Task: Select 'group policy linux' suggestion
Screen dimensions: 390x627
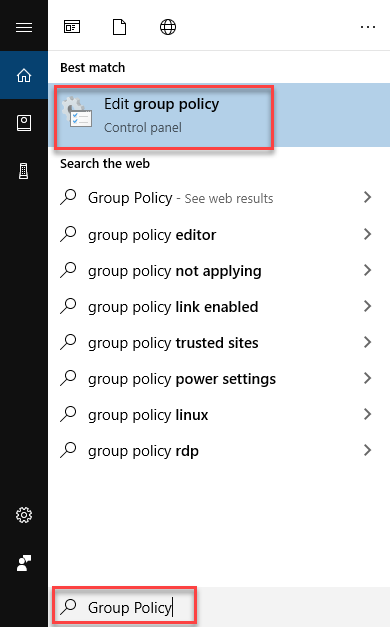Action: [x=219, y=415]
